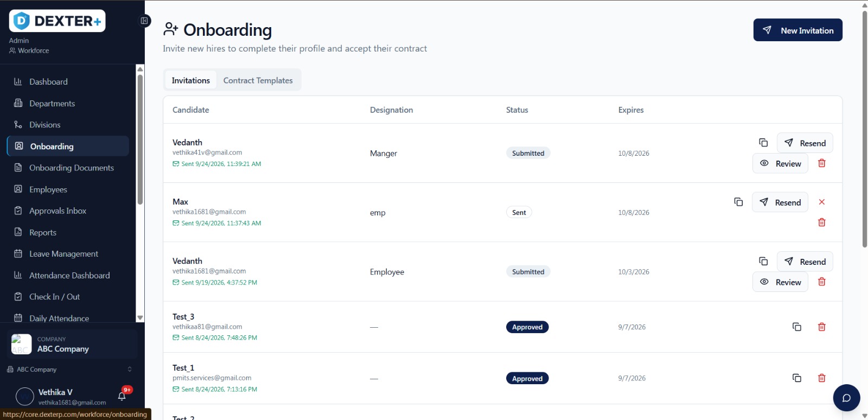Navigate to Employees section
Image resolution: width=868 pixels, height=420 pixels.
point(68,189)
